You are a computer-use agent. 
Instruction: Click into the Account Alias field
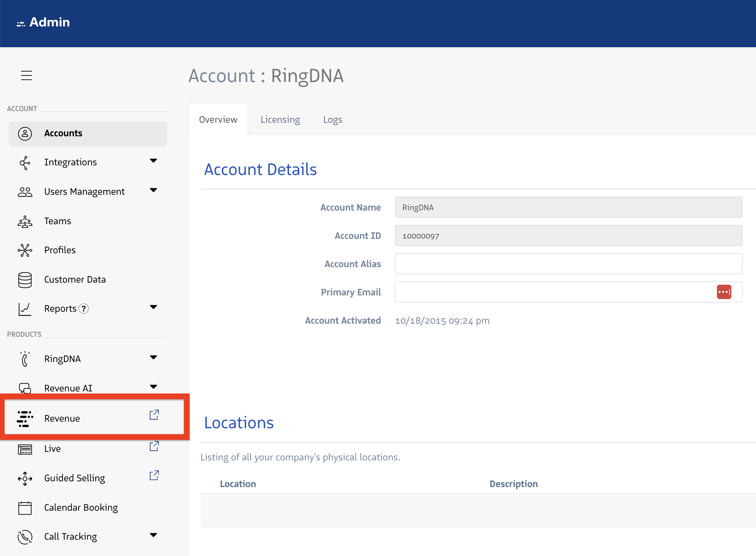coord(569,264)
